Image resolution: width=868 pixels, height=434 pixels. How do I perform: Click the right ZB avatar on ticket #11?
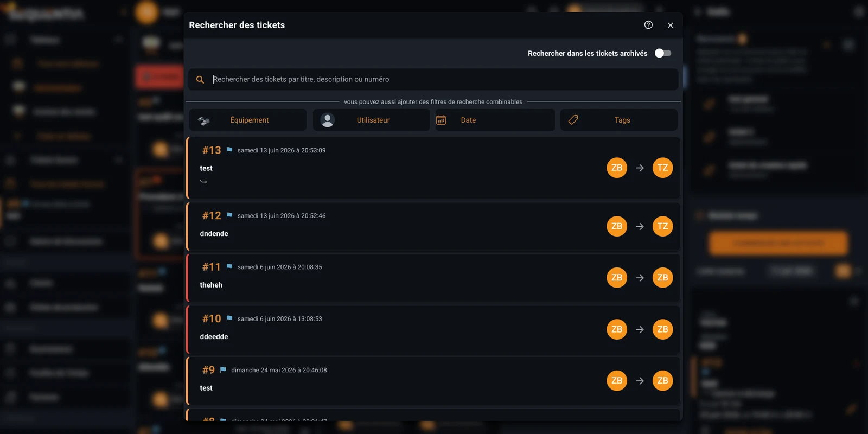tap(662, 278)
